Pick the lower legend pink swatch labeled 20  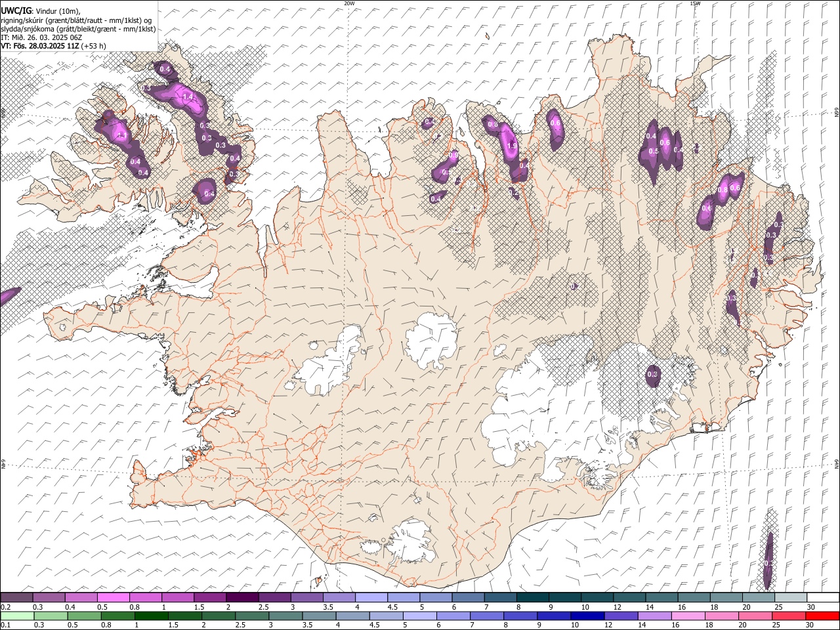point(755,616)
